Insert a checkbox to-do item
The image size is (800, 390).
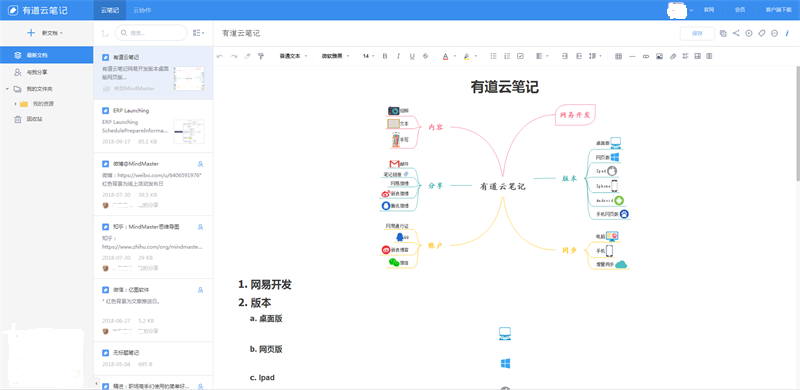point(520,56)
